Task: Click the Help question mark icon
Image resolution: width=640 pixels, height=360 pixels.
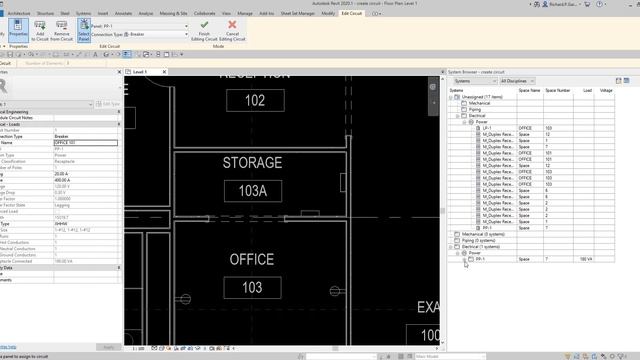Action: coord(600,4)
